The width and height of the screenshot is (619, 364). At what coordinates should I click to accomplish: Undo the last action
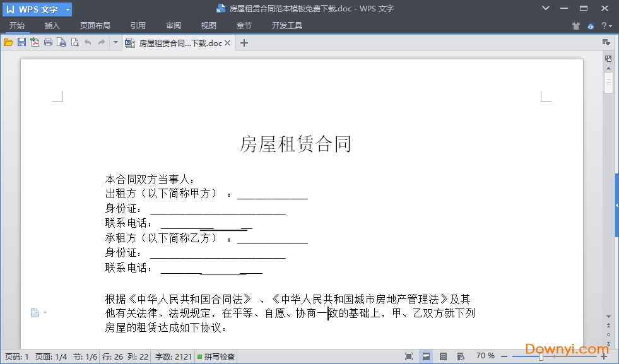pos(88,42)
